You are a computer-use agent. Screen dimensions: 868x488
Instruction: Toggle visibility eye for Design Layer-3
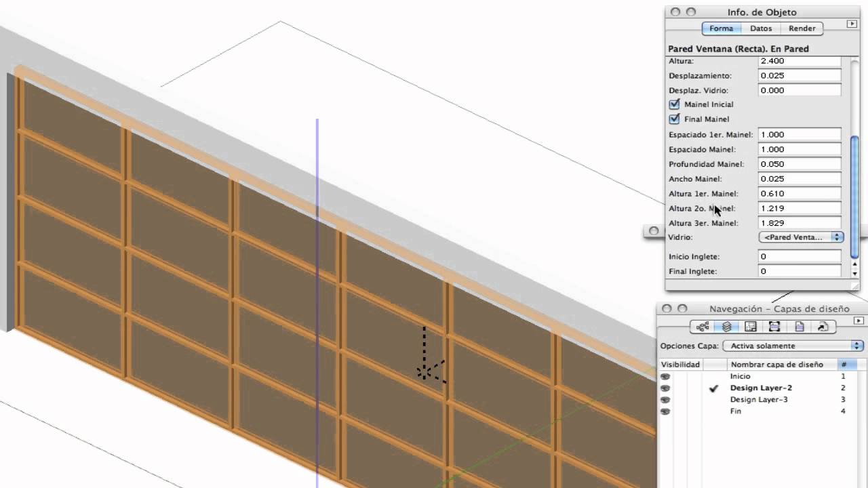pyautogui.click(x=665, y=400)
